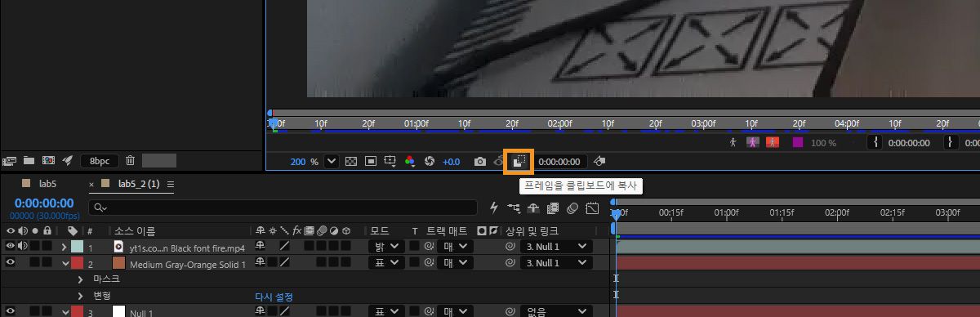Mute audio of Black font fire.mp4 layer
Screen dimensions: 980x317
22,246
